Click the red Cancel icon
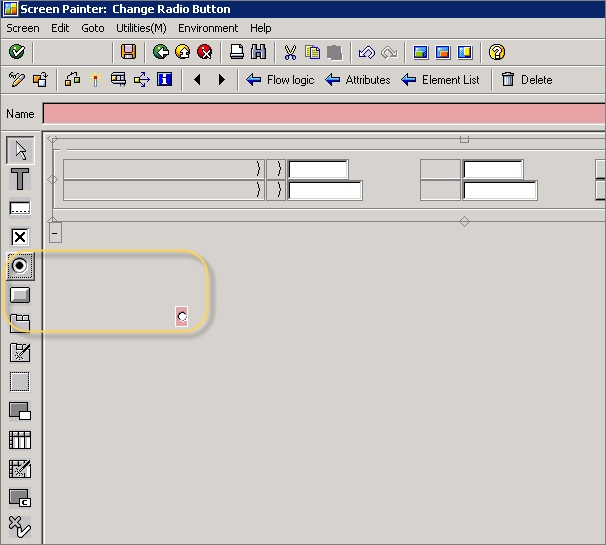This screenshot has width=606, height=545. coord(204,51)
